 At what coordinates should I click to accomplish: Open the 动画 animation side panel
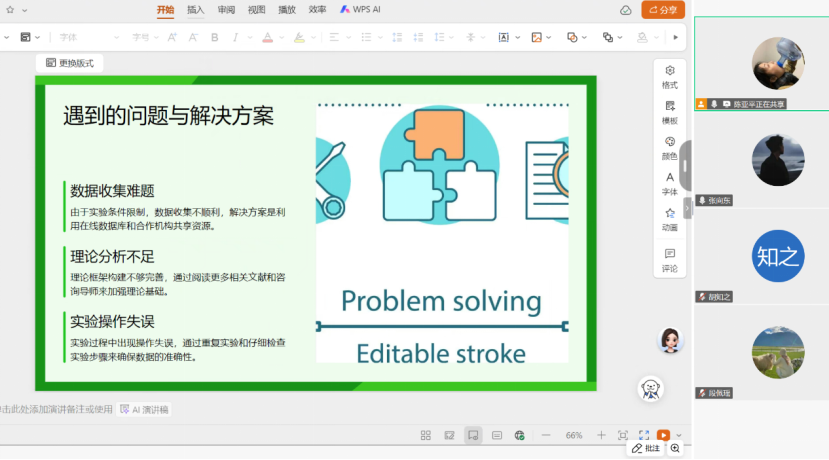tap(670, 219)
